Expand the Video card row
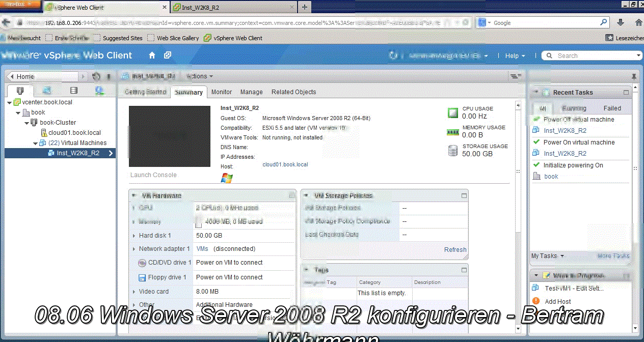The width and height of the screenshot is (644, 342). coord(134,292)
